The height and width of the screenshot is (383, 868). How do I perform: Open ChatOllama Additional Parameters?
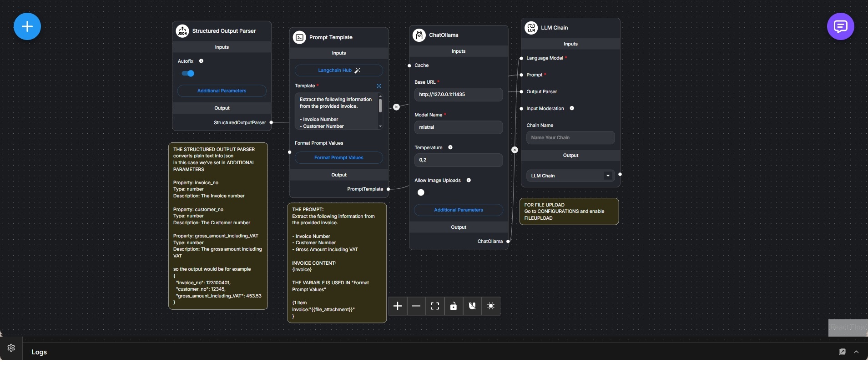point(458,210)
